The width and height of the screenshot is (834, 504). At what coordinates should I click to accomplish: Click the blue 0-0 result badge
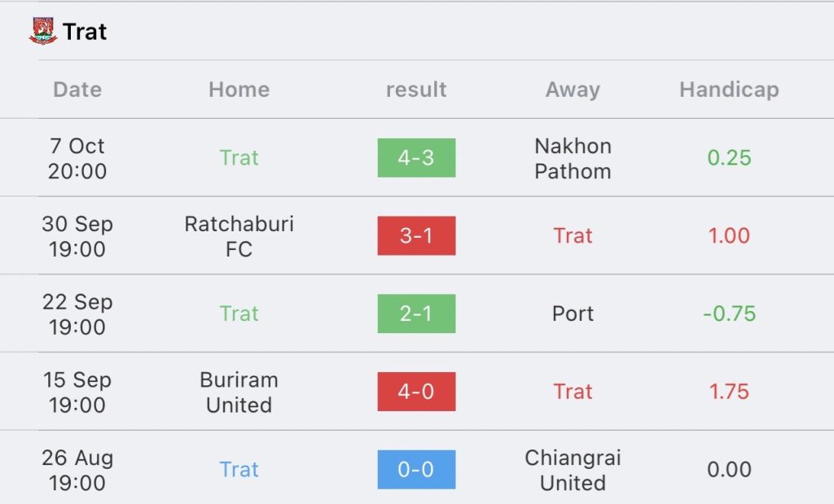click(x=416, y=470)
